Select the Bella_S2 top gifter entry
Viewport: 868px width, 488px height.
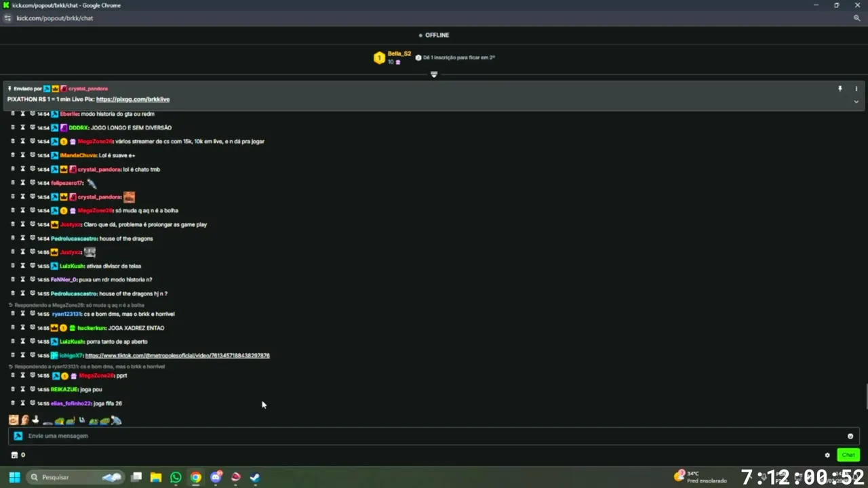point(393,58)
